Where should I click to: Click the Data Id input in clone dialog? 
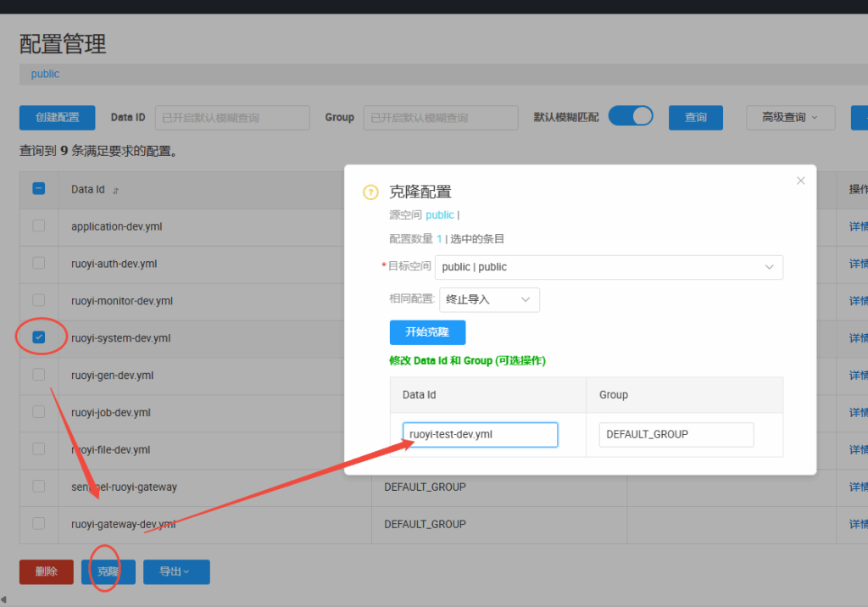coord(480,434)
